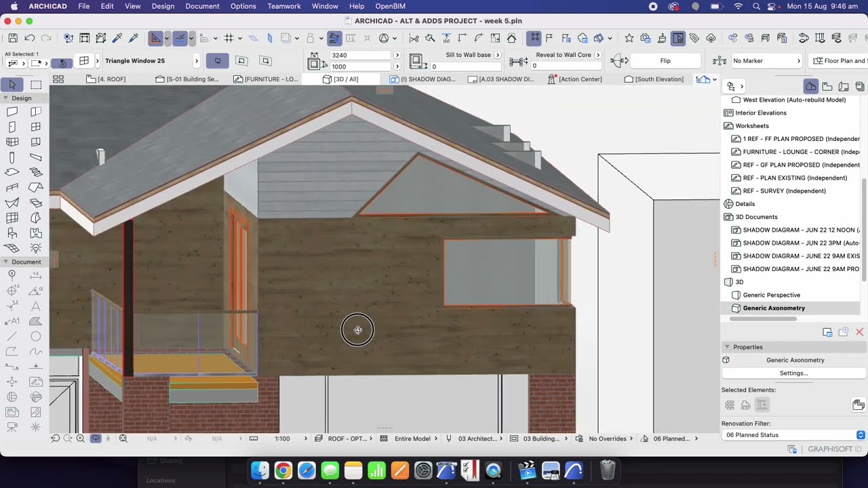
Task: Select first window anchor geometry option
Action: tap(218, 61)
